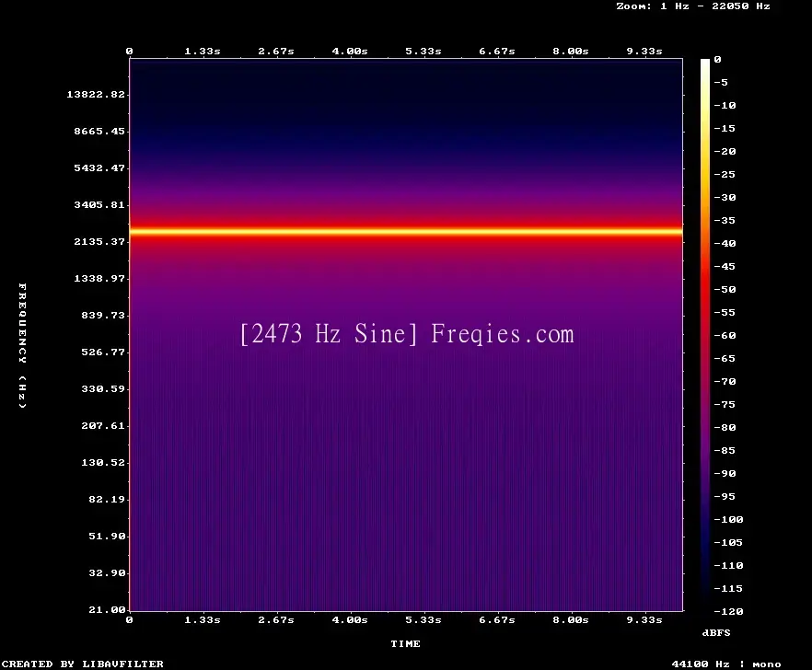
Task: Select the -115 dBFS scale value
Action: point(728,588)
